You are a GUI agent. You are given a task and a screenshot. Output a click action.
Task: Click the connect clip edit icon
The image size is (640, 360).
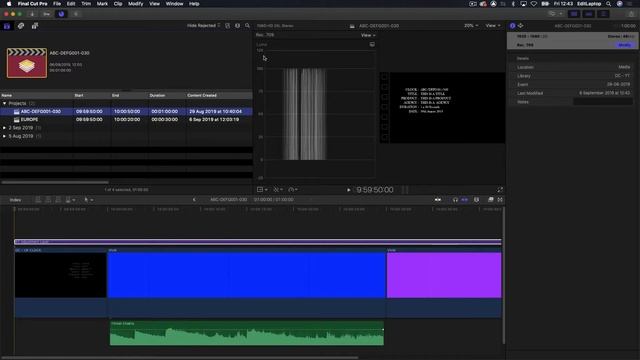pos(38,200)
